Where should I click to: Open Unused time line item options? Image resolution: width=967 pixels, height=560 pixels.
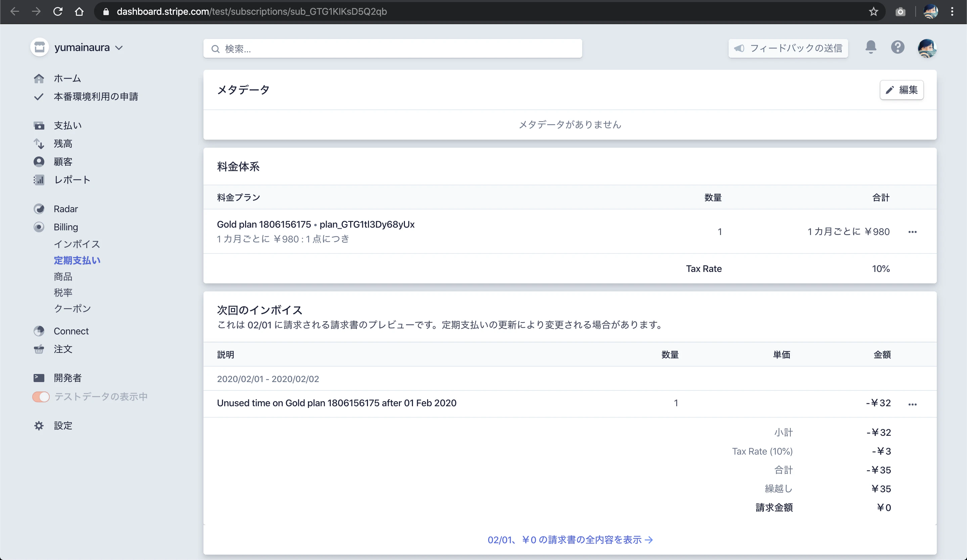coord(912,404)
